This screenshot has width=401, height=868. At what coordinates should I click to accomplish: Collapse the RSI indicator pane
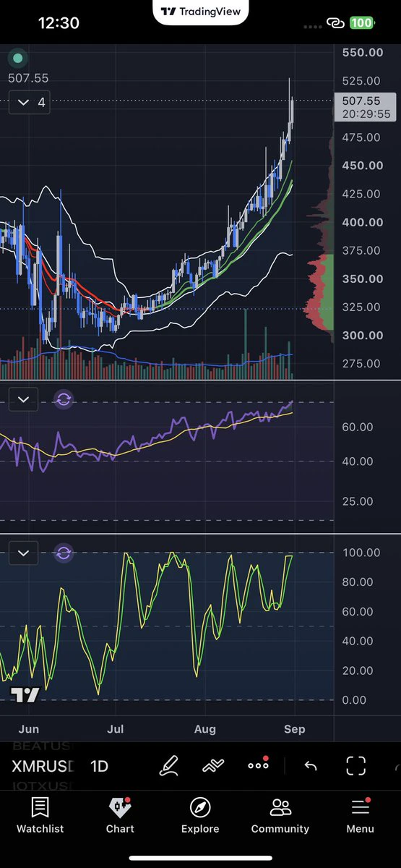(x=23, y=399)
